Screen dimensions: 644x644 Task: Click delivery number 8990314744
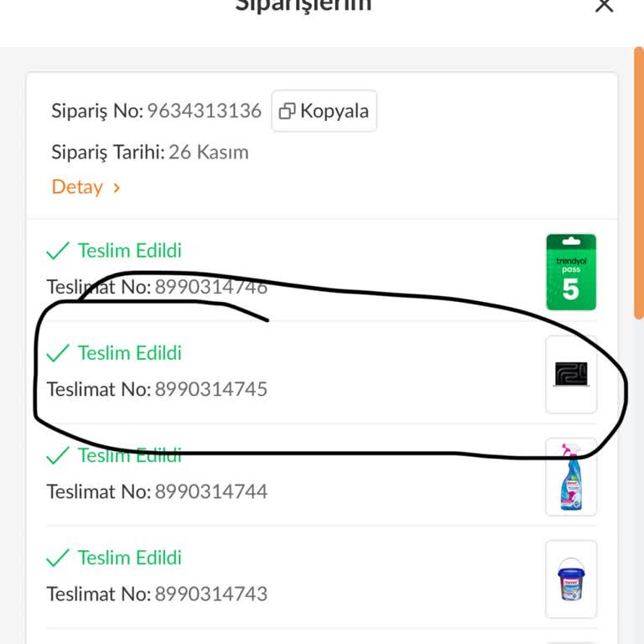coord(210,491)
